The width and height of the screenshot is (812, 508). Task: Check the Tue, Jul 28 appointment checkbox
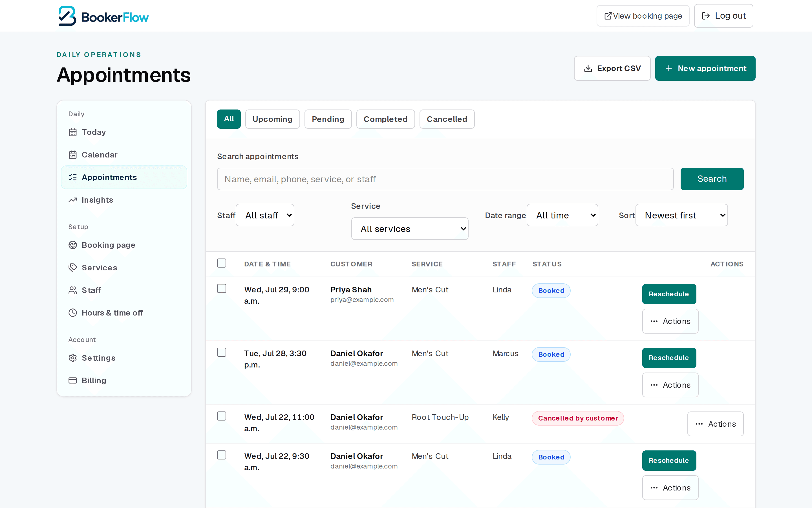tap(221, 352)
